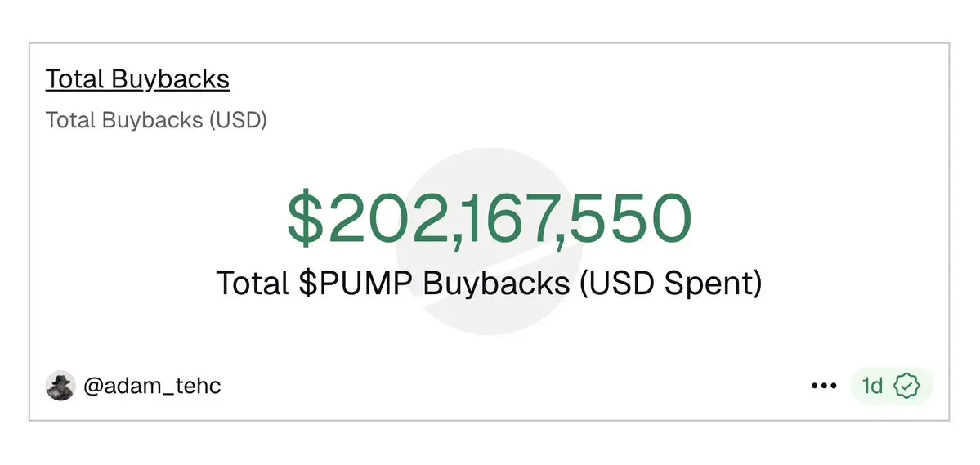Open the three-dot more options menu

pos(824,386)
